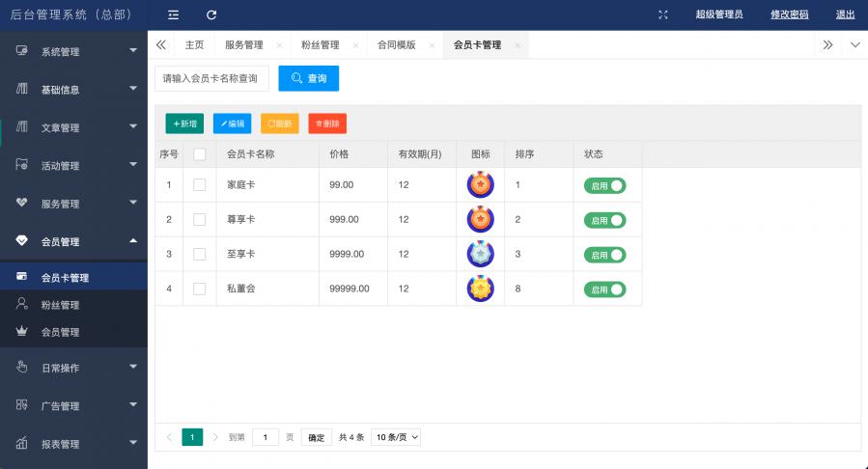Open 粉丝管理 in the sidebar submenu

tap(60, 305)
